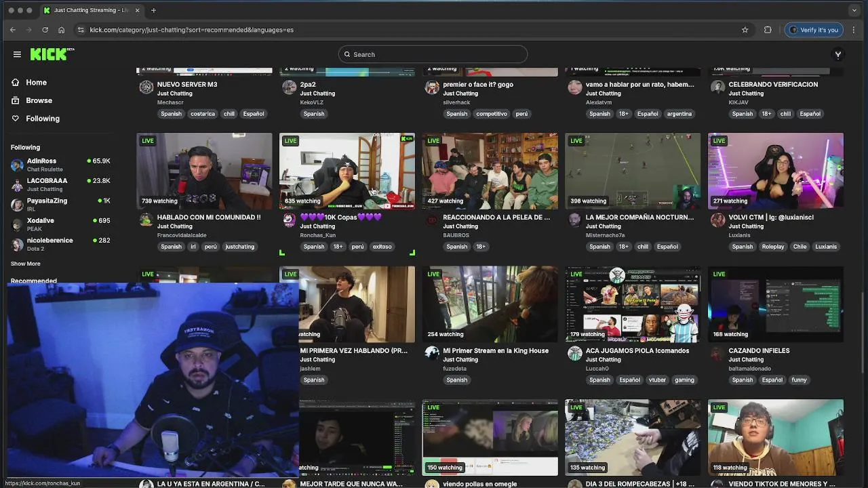
Task: Open REACCIONANDO A LA PELEA DE stream thumbnail
Action: tap(490, 171)
